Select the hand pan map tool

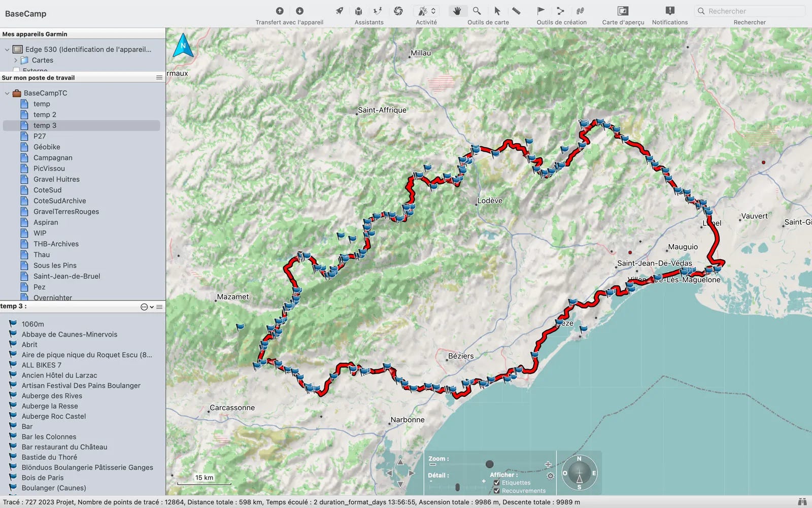457,11
